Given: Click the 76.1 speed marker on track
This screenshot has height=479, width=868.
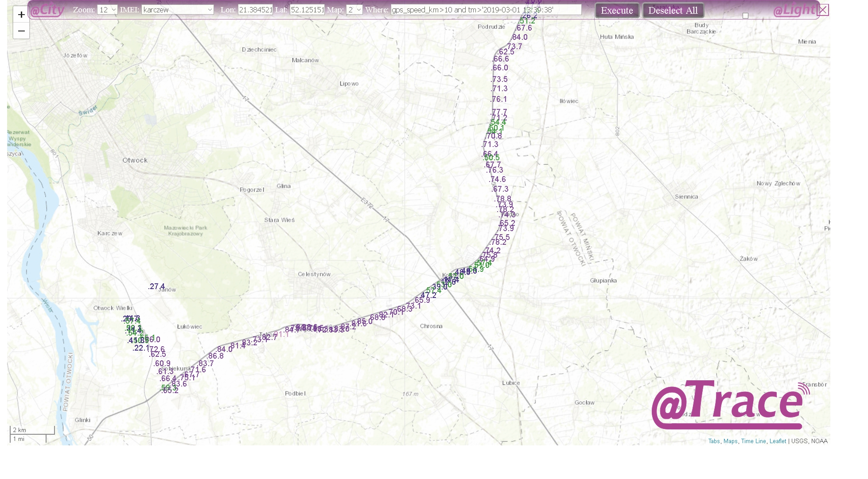Looking at the screenshot, I should pyautogui.click(x=499, y=99).
